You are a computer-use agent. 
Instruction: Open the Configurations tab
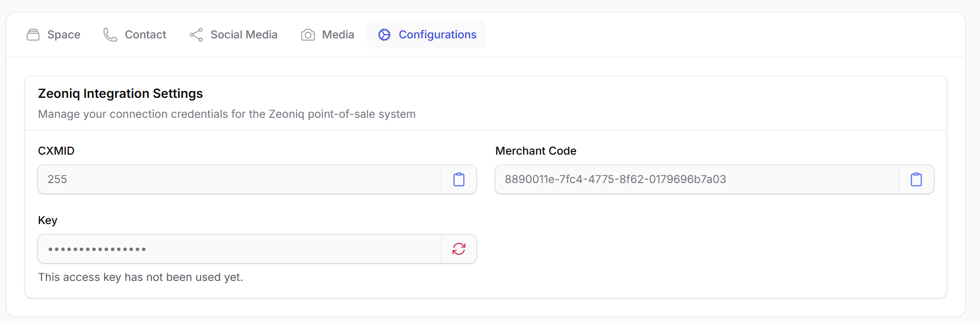coord(427,35)
